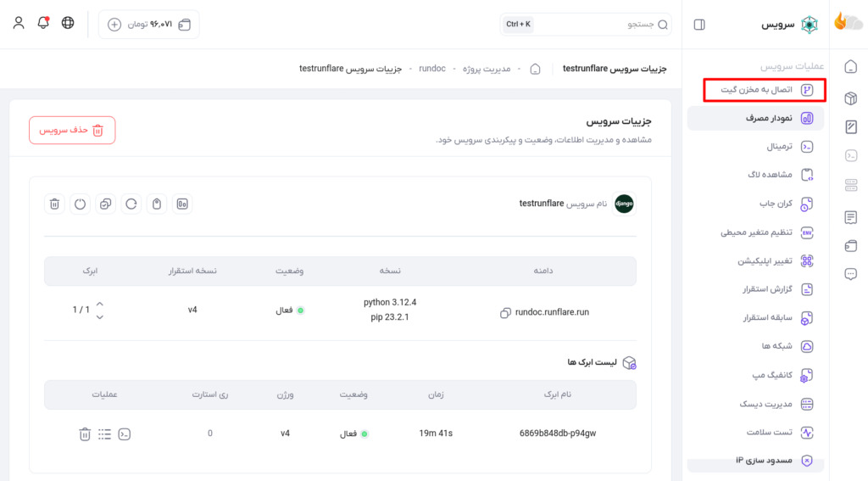
Task: Open اتصال به مخزن گیت menu item
Action: click(765, 90)
